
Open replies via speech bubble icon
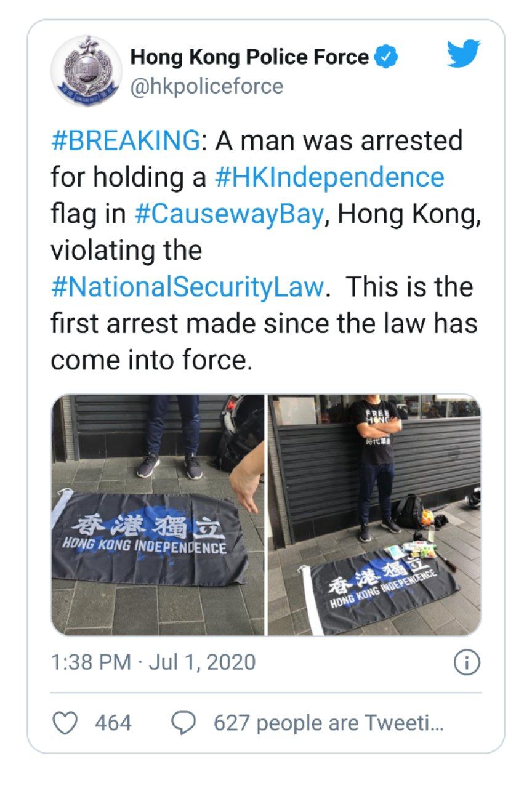(183, 722)
